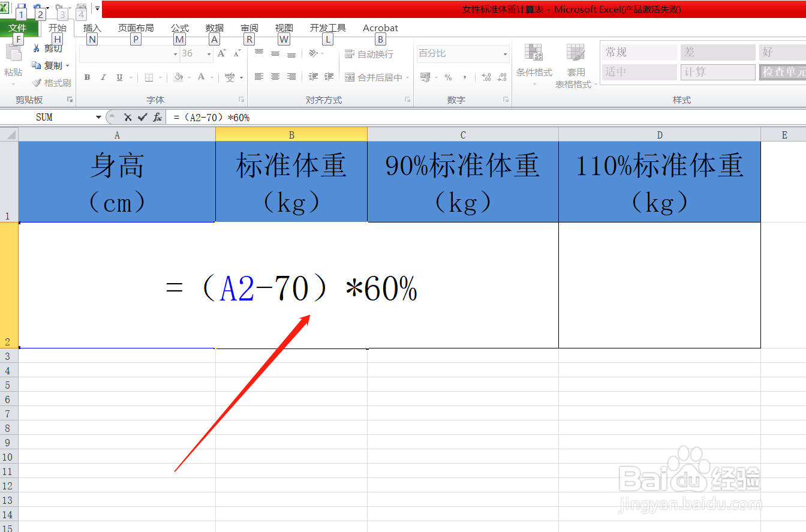Open the font name dropdown
Screen dimensions: 806x532
[176, 54]
